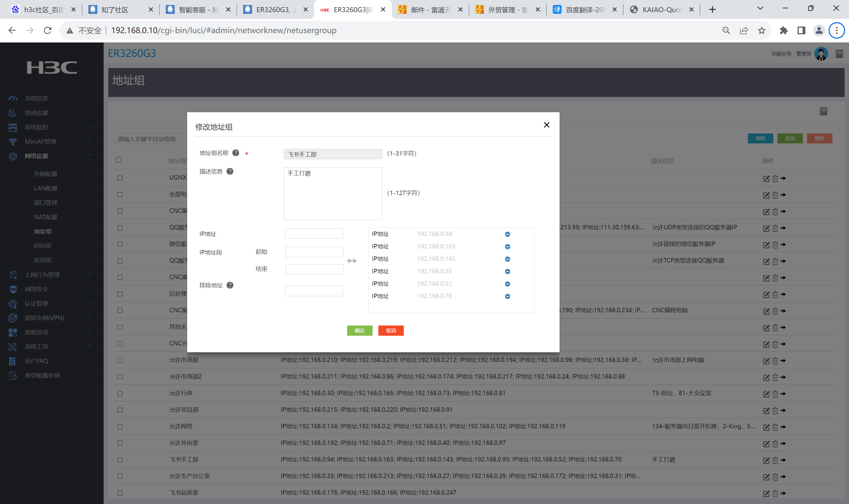Viewport: 849px width, 504px height.
Task: Toggle the select-all header checkbox
Action: click(119, 160)
